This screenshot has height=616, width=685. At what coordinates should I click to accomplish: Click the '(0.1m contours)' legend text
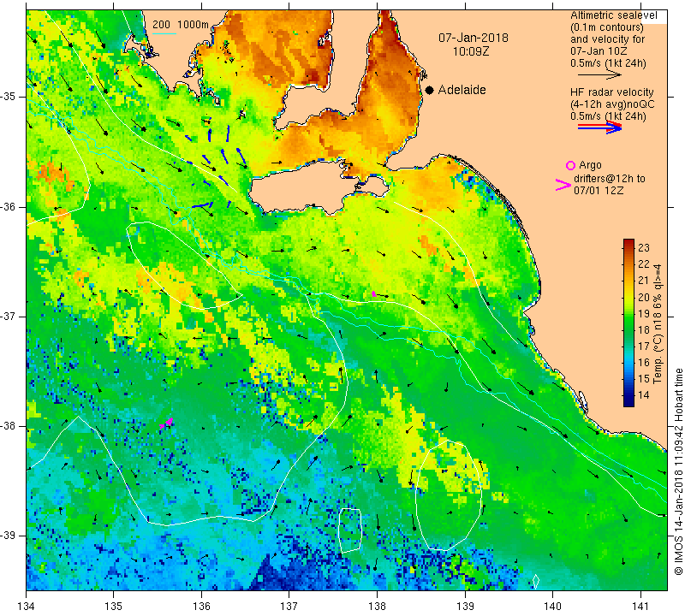[x=606, y=27]
